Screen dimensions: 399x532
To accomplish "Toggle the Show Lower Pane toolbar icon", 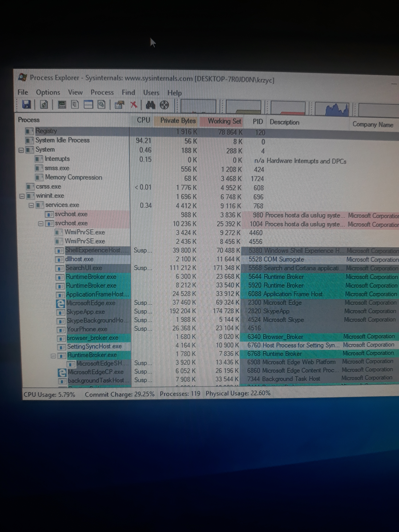I will pyautogui.click(x=88, y=105).
